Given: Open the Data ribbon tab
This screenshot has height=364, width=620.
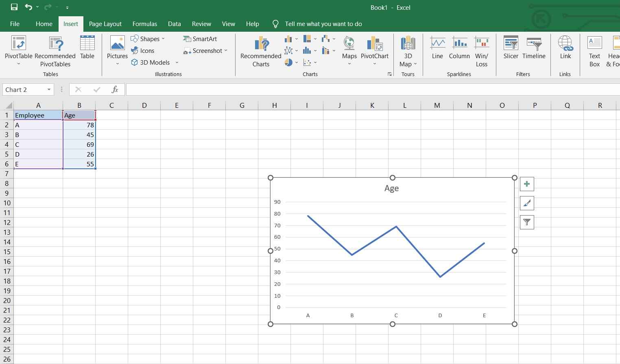Looking at the screenshot, I should (174, 24).
